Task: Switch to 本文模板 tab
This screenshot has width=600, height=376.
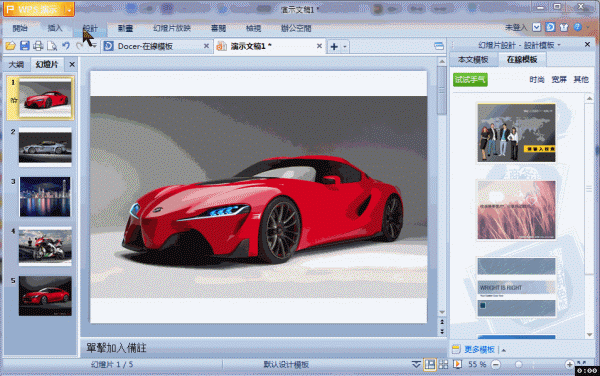Action: click(x=473, y=60)
